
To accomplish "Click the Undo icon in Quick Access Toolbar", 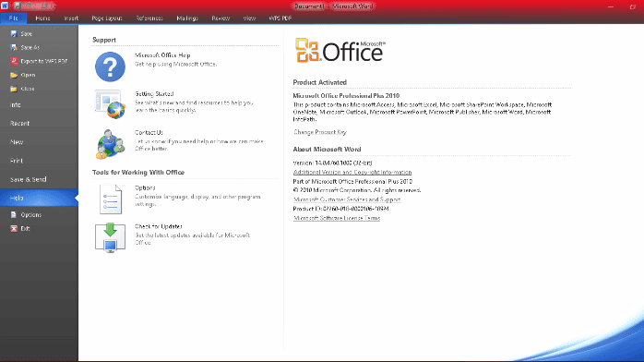I will [x=30, y=6].
